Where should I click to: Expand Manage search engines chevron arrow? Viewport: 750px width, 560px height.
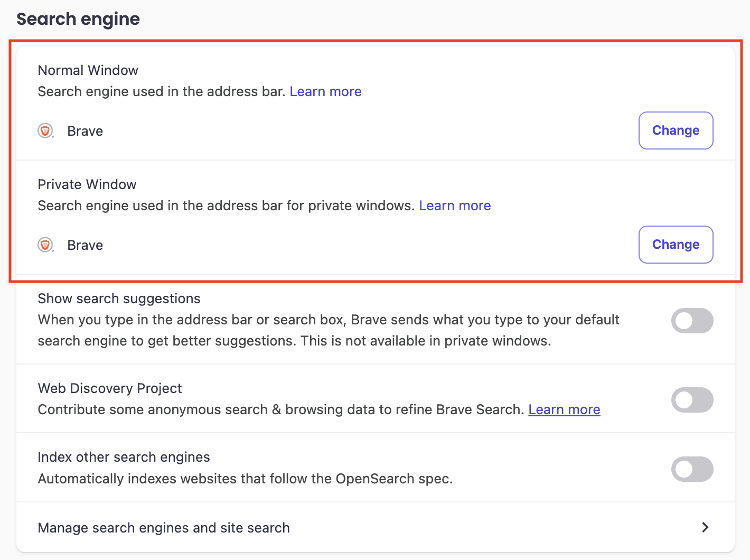tap(705, 527)
